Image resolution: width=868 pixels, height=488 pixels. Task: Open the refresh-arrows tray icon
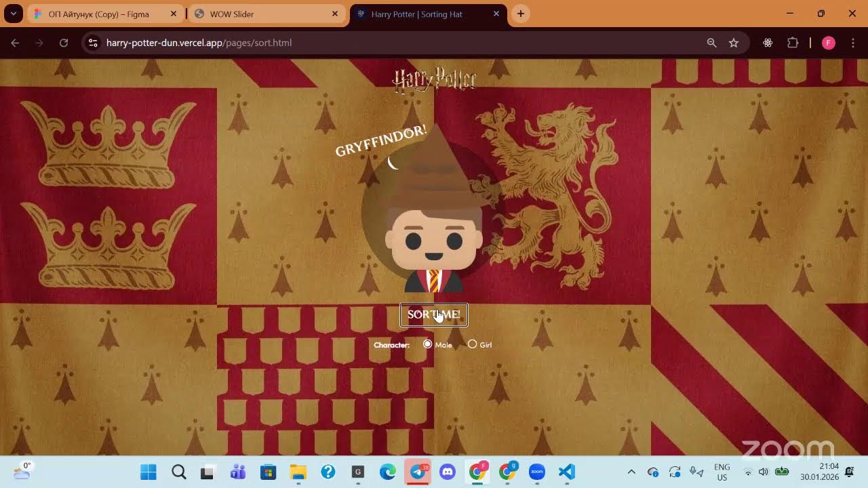tap(675, 472)
